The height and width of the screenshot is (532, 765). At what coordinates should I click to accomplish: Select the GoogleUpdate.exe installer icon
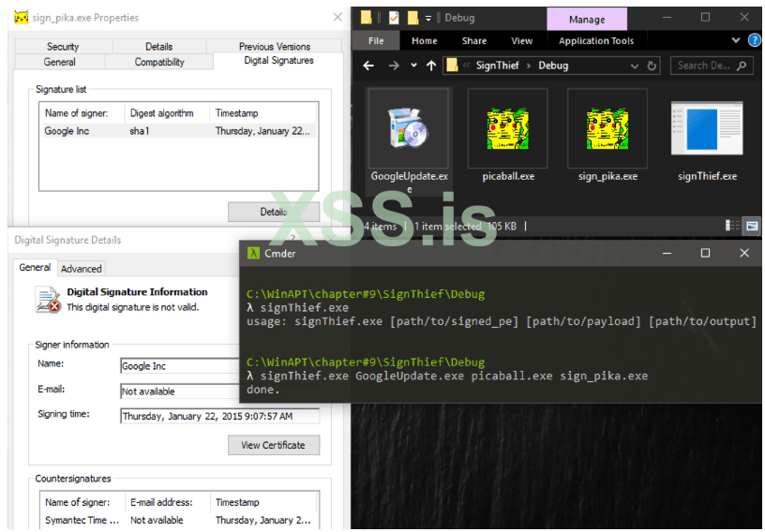409,128
